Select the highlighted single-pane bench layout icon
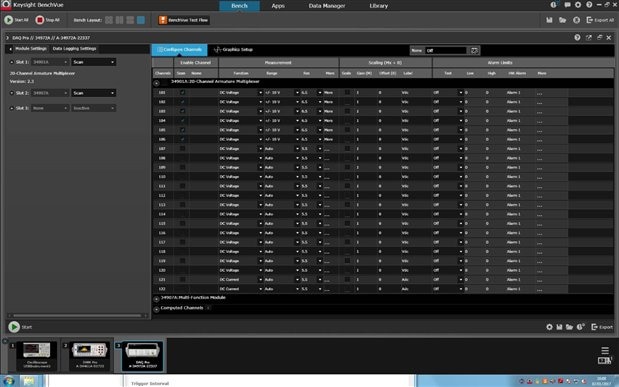Screen dimensions: 619x387 tap(141, 20)
